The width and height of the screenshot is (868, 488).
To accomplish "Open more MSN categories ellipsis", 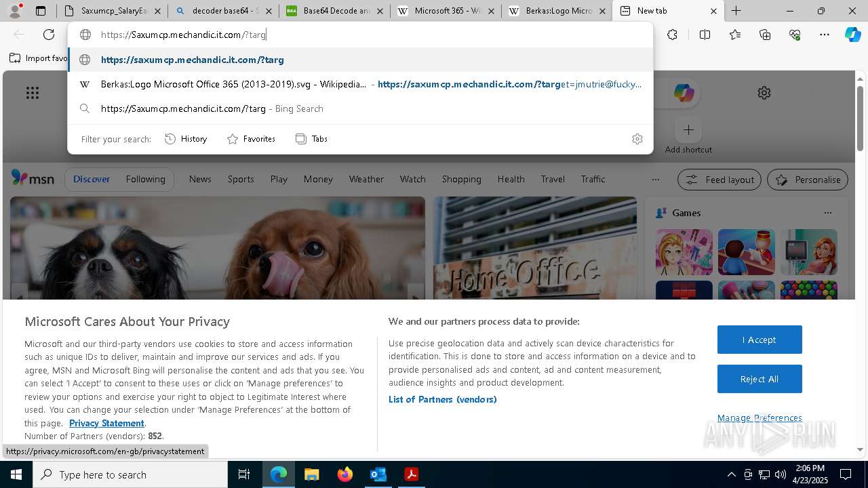I will point(655,180).
